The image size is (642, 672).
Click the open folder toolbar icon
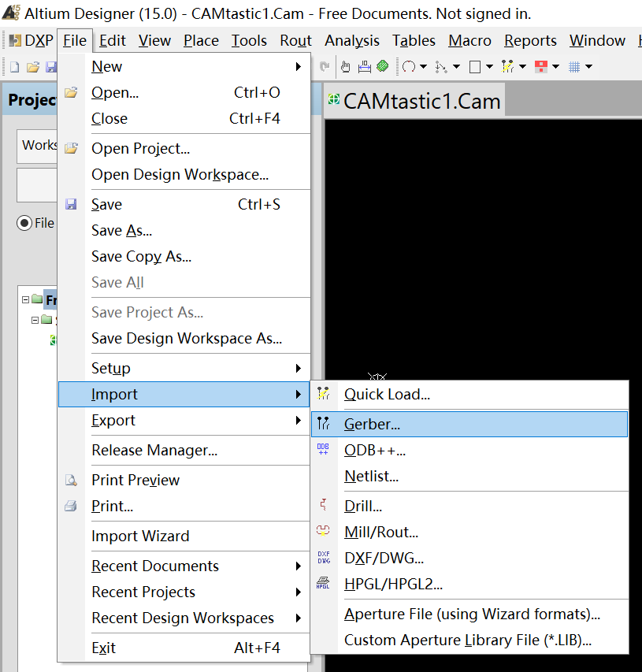click(33, 67)
